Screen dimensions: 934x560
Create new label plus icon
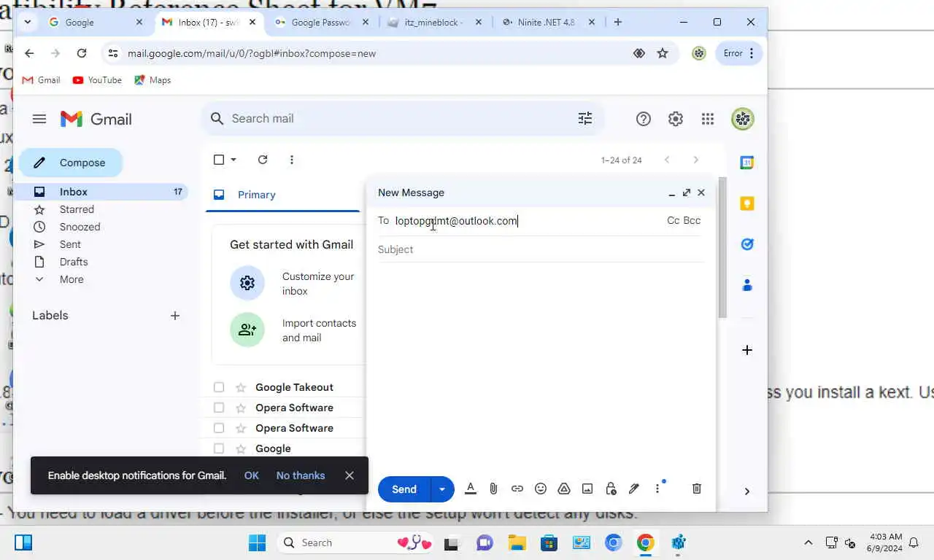(x=175, y=316)
